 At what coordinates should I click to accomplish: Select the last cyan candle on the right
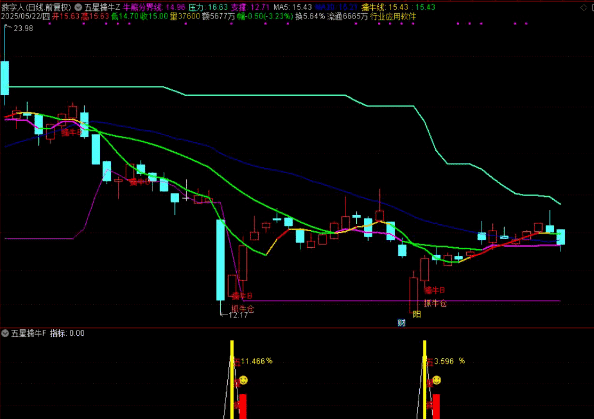click(x=561, y=237)
